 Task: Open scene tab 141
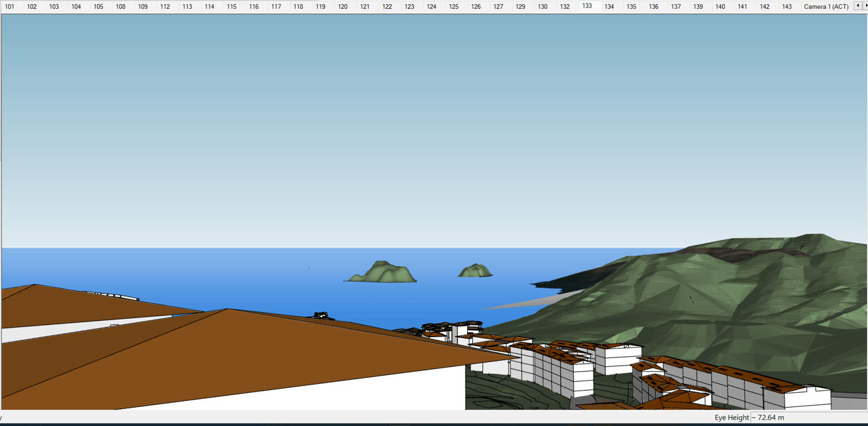pyautogui.click(x=743, y=7)
